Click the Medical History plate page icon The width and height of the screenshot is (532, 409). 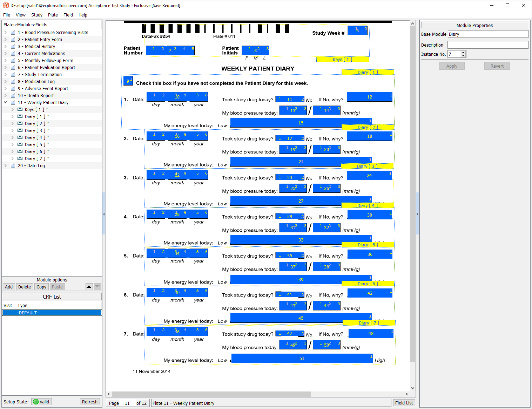point(13,46)
